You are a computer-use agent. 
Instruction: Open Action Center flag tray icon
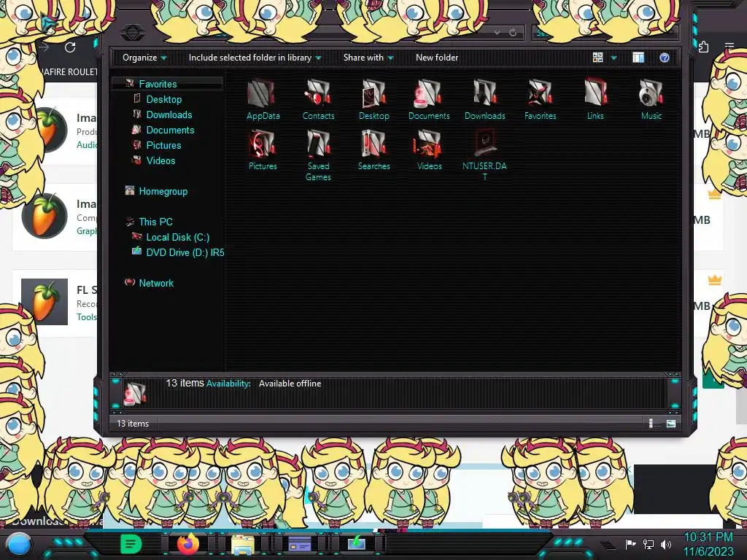[x=630, y=544]
